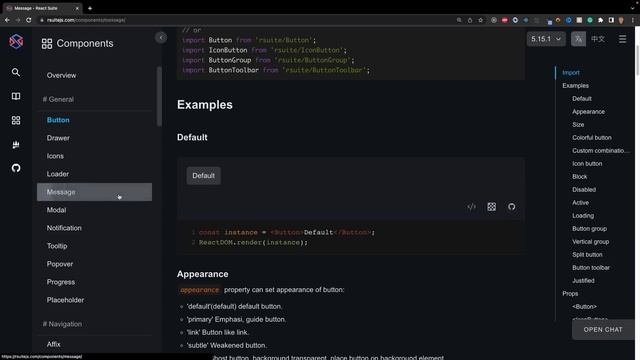Image resolution: width=640 pixels, height=360 pixels.
Task: Jump to Colorful button in outline
Action: click(592, 138)
